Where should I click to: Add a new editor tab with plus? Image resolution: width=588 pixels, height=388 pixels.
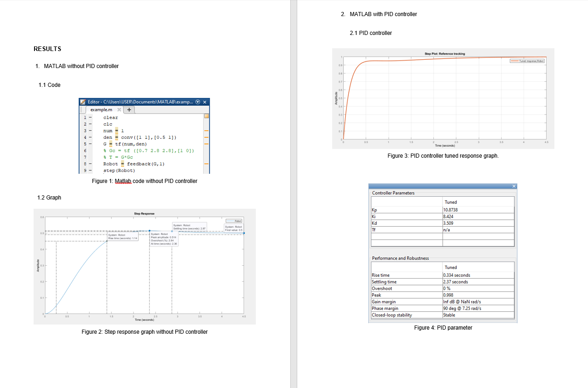(129, 110)
